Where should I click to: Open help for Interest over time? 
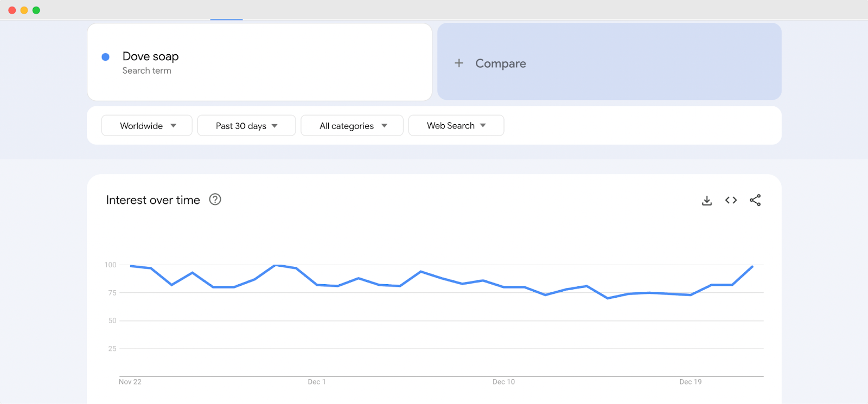click(215, 200)
